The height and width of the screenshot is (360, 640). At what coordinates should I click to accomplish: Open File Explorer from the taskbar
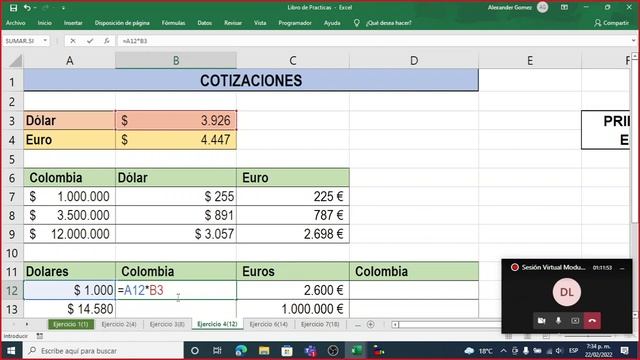[x=264, y=351]
